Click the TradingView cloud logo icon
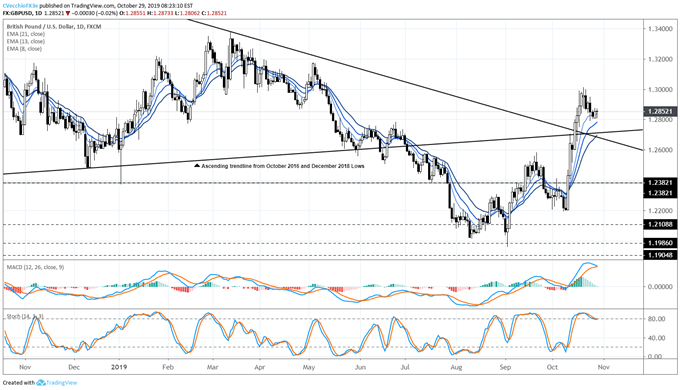 [x=41, y=383]
